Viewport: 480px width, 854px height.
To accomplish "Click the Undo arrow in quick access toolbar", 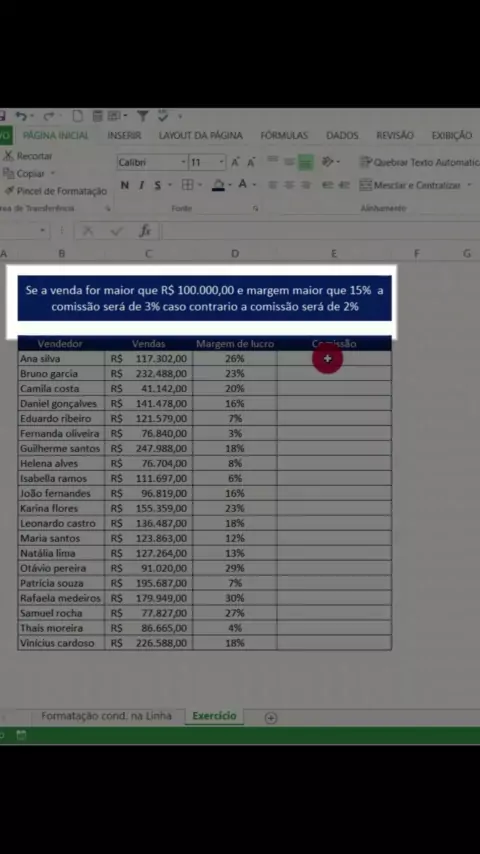I will [21, 116].
